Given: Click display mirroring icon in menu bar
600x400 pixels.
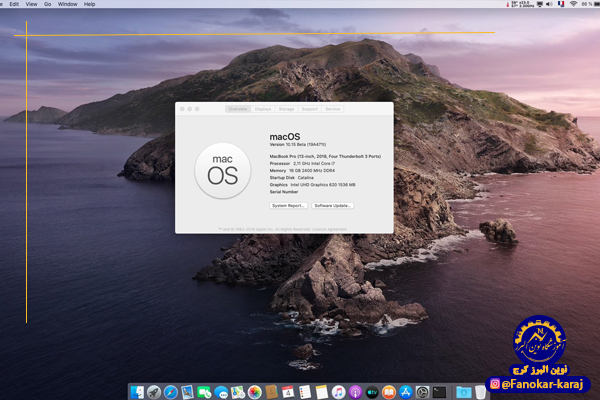Looking at the screenshot, I should (x=540, y=4).
